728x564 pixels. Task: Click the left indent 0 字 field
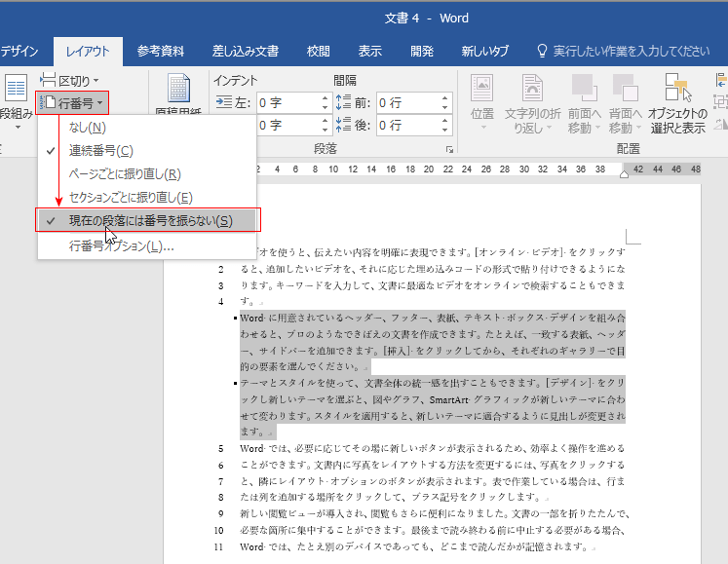(287, 102)
